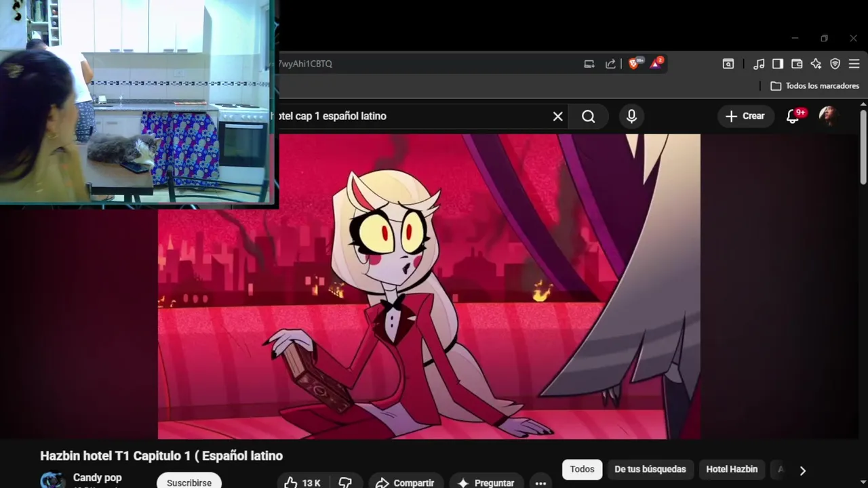The height and width of the screenshot is (488, 868).
Task: Click the Crear button
Action: [x=745, y=116]
